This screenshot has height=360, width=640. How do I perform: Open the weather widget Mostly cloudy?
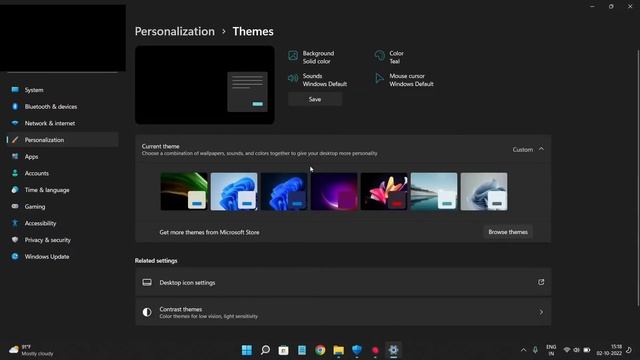pos(31,350)
